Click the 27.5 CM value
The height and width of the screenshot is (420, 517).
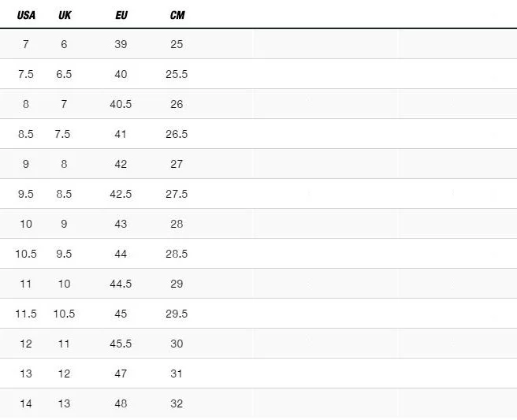tap(177, 194)
